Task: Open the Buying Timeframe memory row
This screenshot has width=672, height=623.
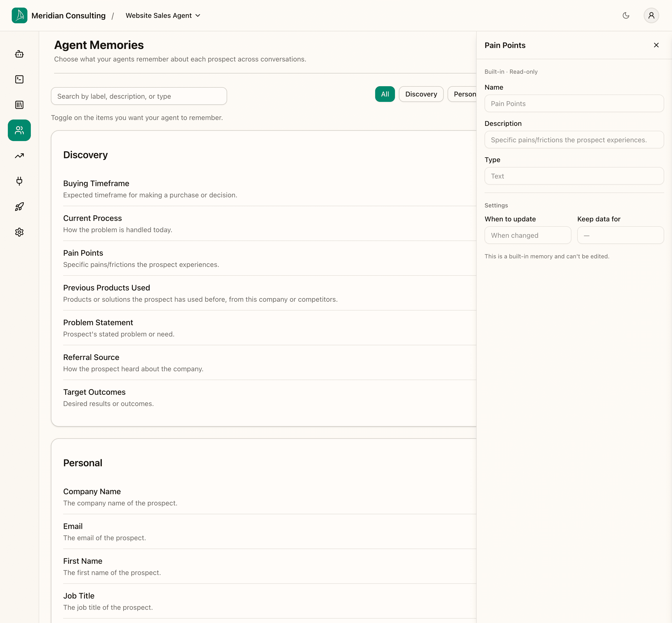Action: point(269,189)
